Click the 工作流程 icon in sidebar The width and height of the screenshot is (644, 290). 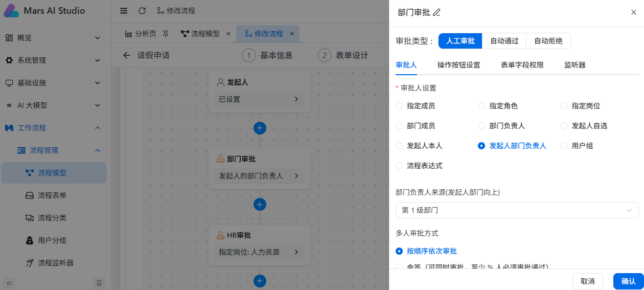pos(9,128)
